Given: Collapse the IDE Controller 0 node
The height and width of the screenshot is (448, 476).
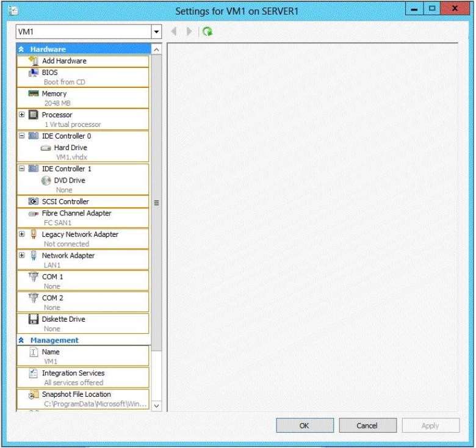Looking at the screenshot, I should click(21, 135).
